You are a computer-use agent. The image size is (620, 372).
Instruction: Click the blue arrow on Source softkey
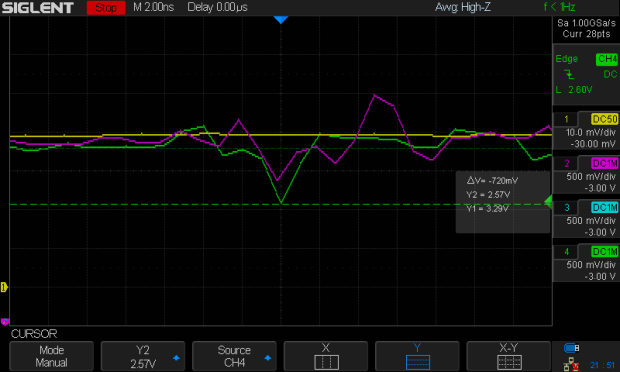[268, 358]
